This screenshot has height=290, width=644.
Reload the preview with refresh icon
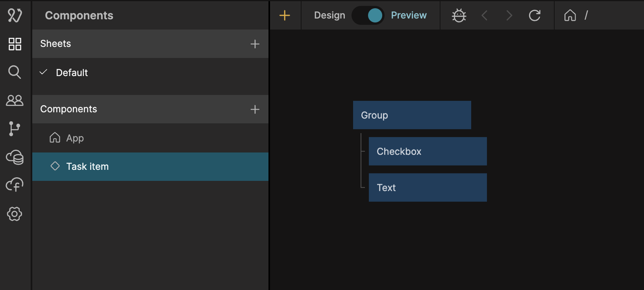(535, 15)
